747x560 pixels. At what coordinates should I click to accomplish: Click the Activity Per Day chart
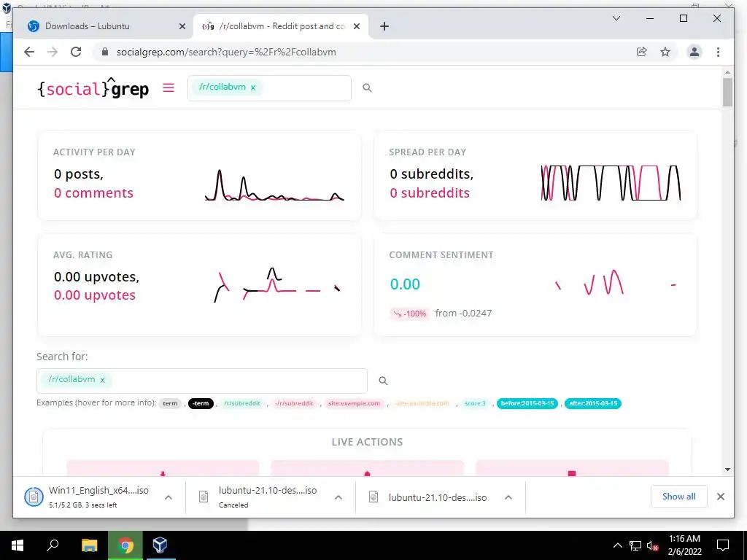(274, 184)
